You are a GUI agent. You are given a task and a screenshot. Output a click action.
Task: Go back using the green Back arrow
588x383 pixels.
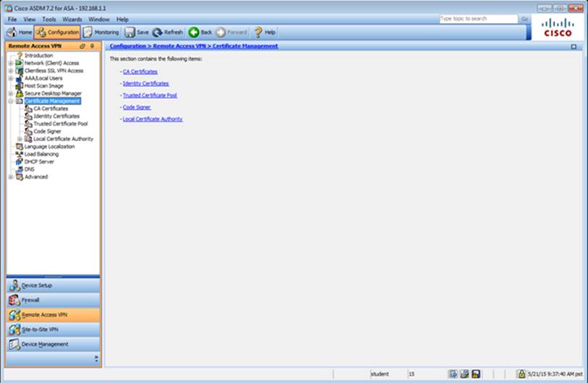pyautogui.click(x=200, y=33)
